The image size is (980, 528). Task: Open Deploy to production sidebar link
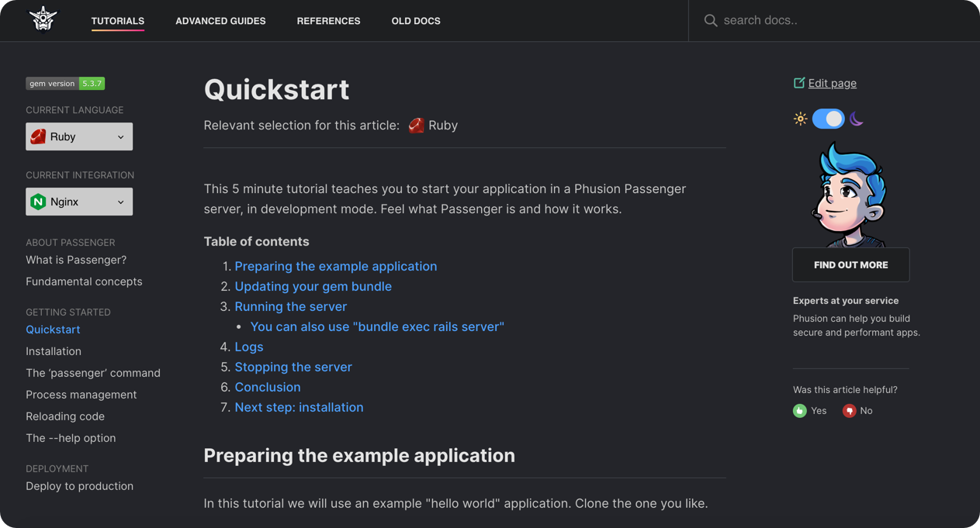(79, 486)
